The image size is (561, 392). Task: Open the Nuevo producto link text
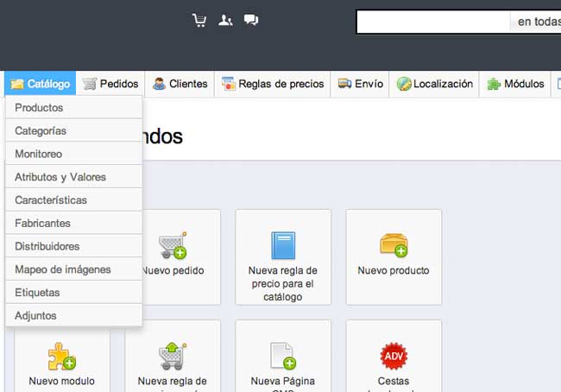point(394,270)
